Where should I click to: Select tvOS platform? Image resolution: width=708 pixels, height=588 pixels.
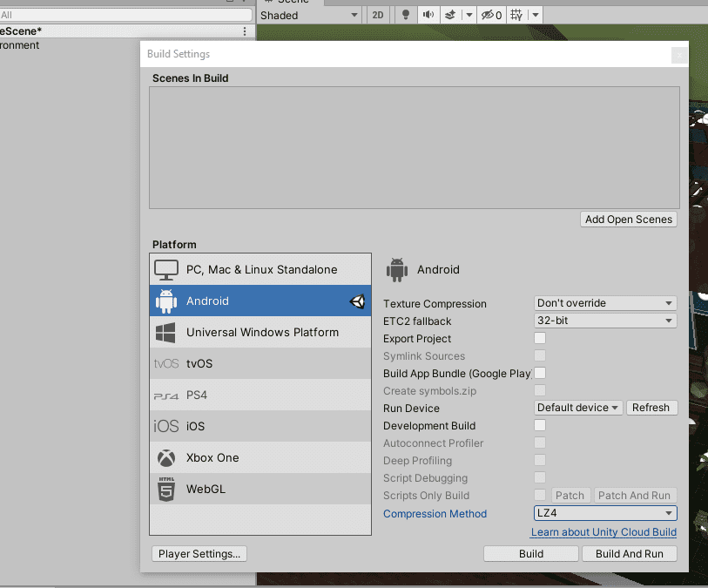(x=260, y=363)
